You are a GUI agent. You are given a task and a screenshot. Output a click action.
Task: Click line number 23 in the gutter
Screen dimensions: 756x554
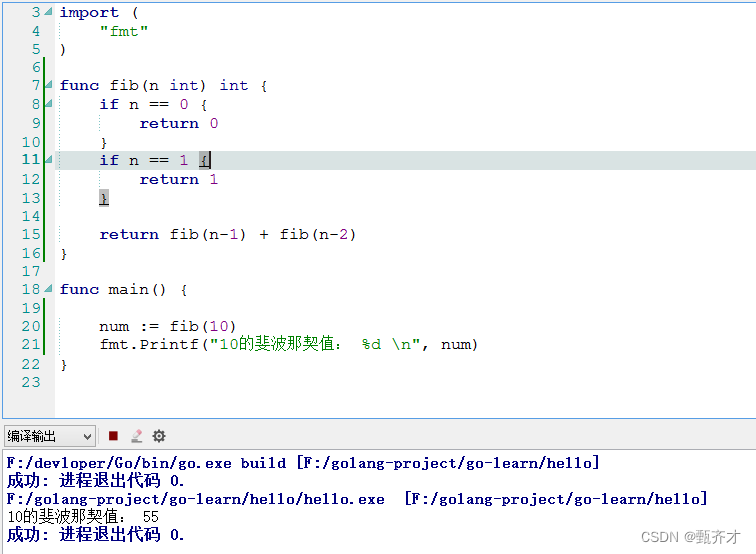(x=31, y=382)
